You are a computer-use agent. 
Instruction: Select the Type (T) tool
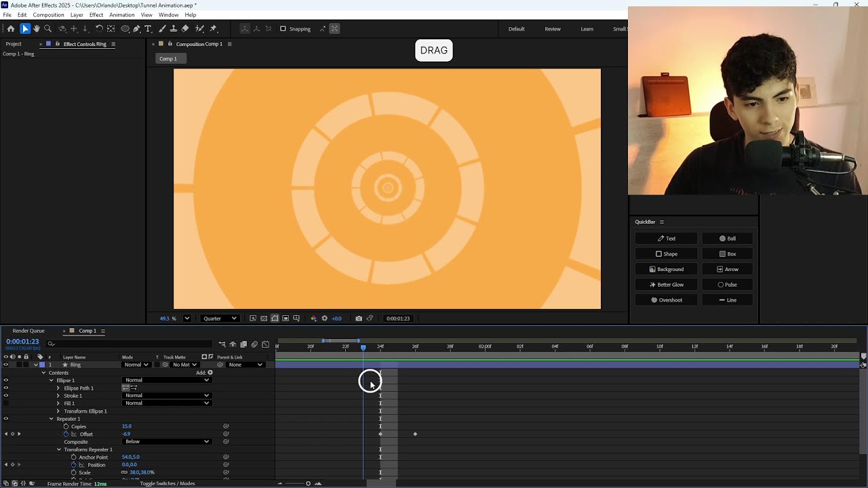point(149,28)
